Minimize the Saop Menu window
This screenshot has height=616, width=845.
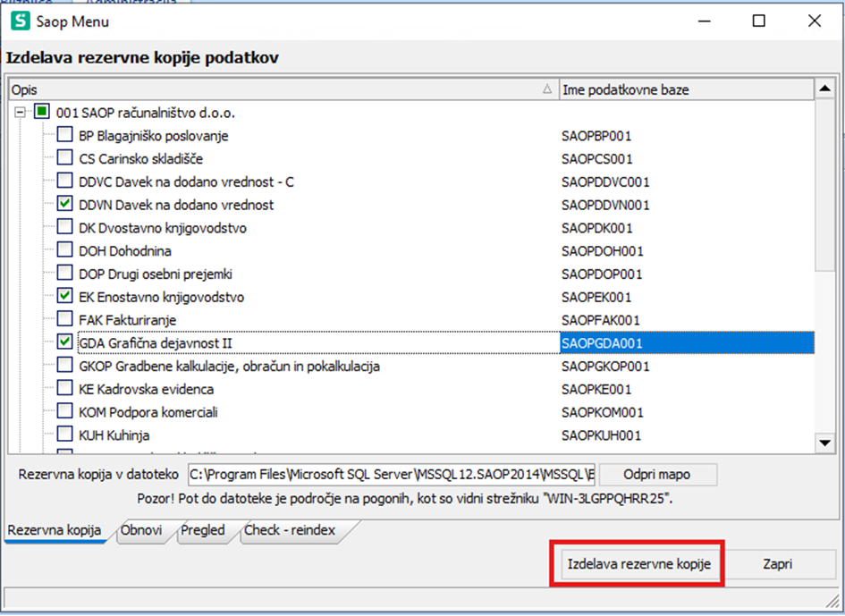pos(704,21)
